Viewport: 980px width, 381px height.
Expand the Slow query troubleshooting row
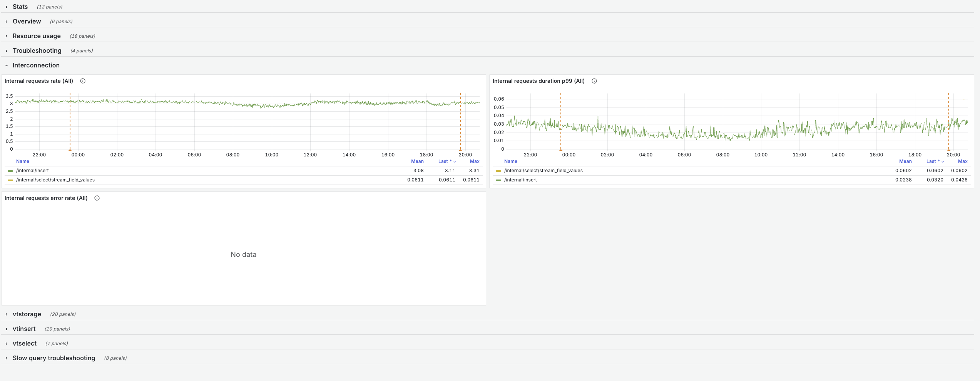pos(54,358)
